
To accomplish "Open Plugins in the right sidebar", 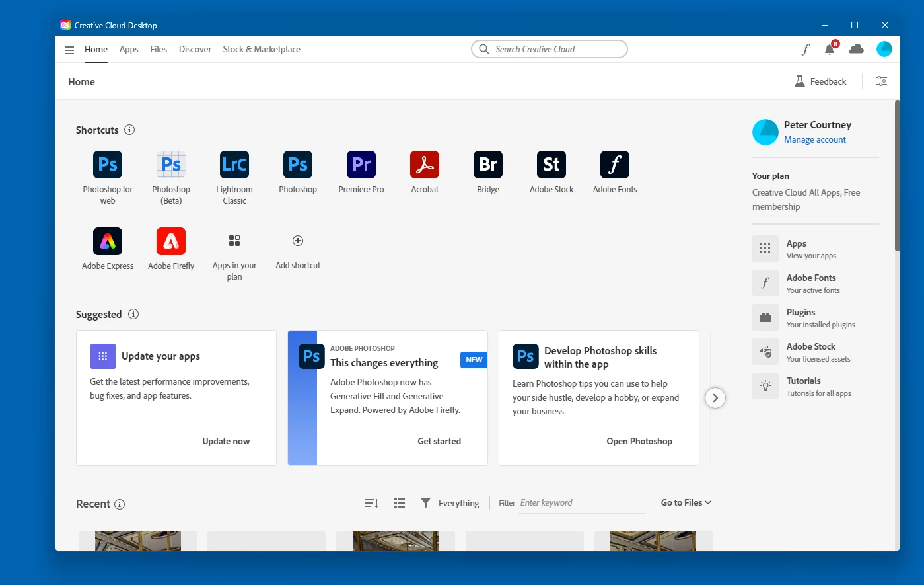I will click(816, 318).
